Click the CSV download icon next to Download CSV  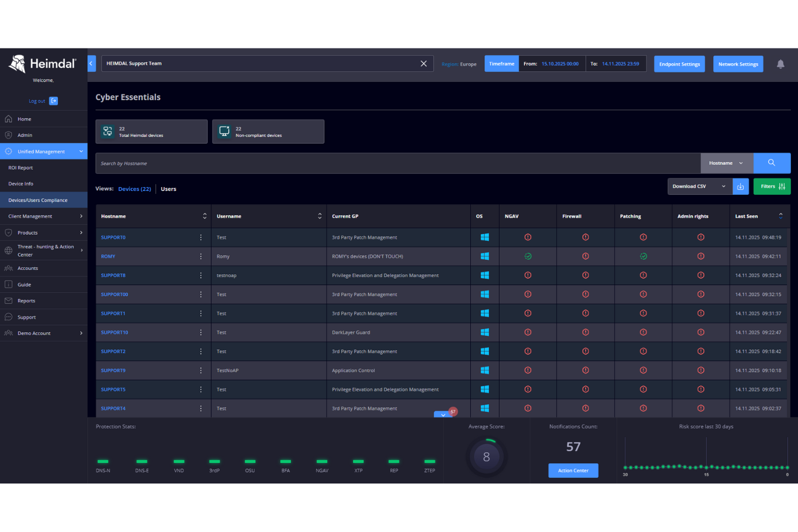click(740, 186)
